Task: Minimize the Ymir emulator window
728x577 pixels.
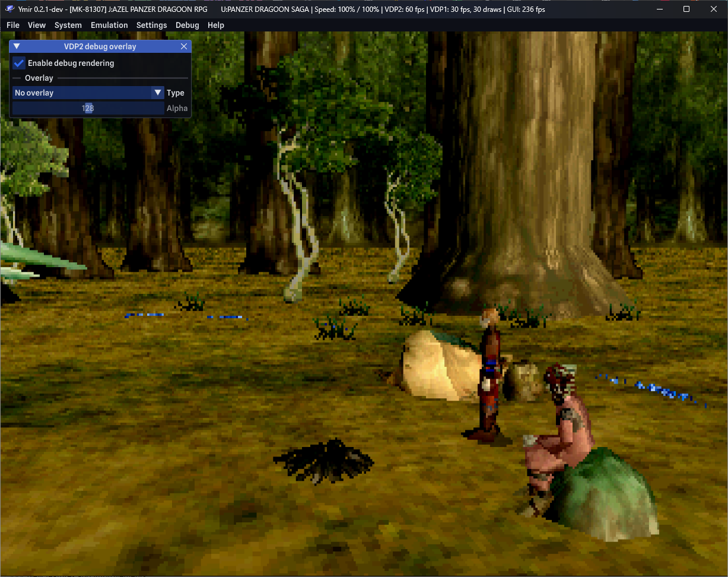Action: pos(659,9)
